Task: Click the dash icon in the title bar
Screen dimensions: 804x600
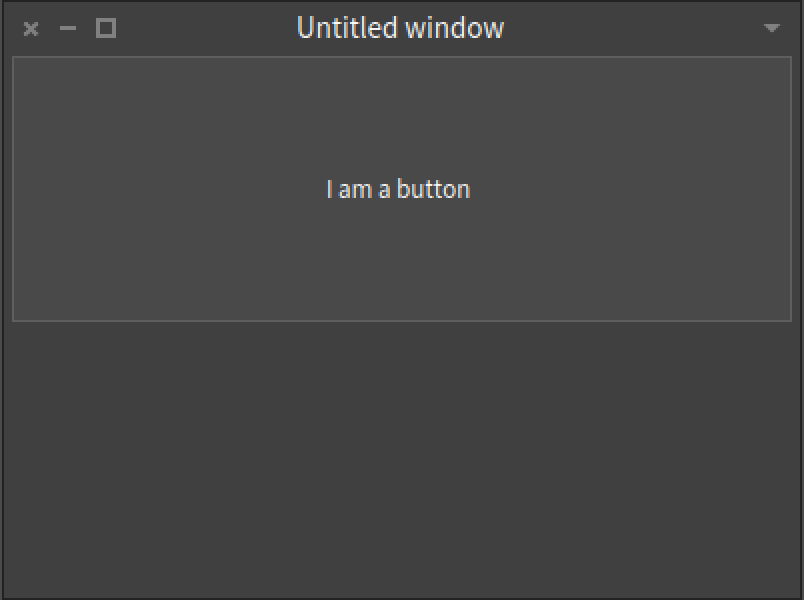Action: click(x=68, y=29)
